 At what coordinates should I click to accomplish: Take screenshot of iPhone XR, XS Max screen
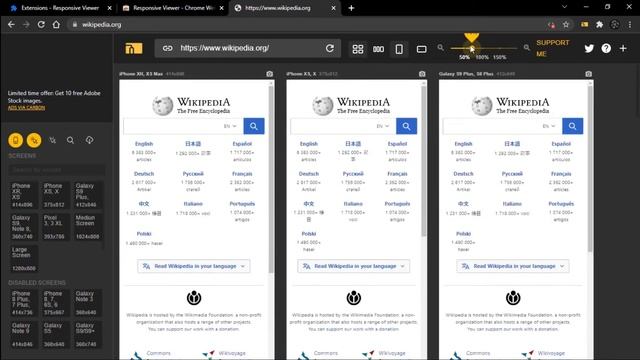270,74
